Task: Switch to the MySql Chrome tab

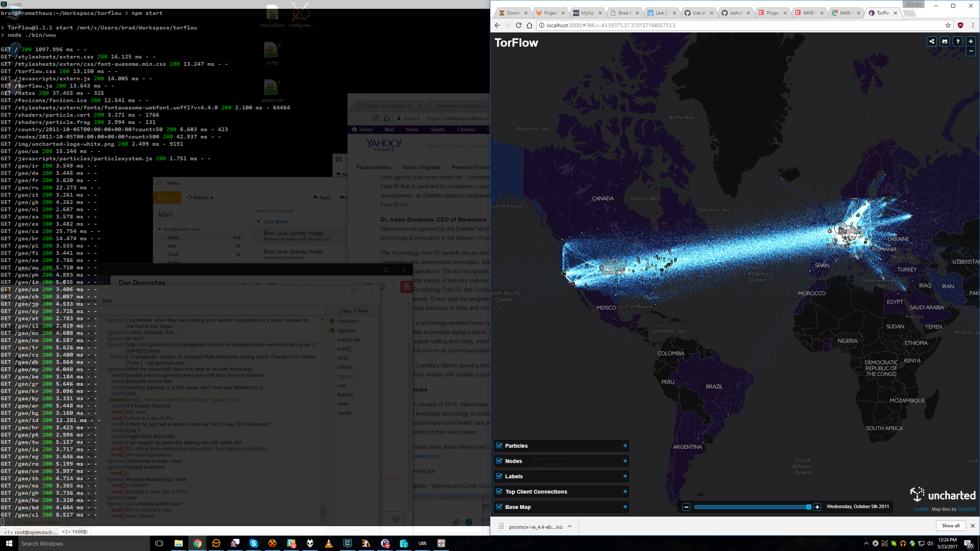Action: point(587,13)
